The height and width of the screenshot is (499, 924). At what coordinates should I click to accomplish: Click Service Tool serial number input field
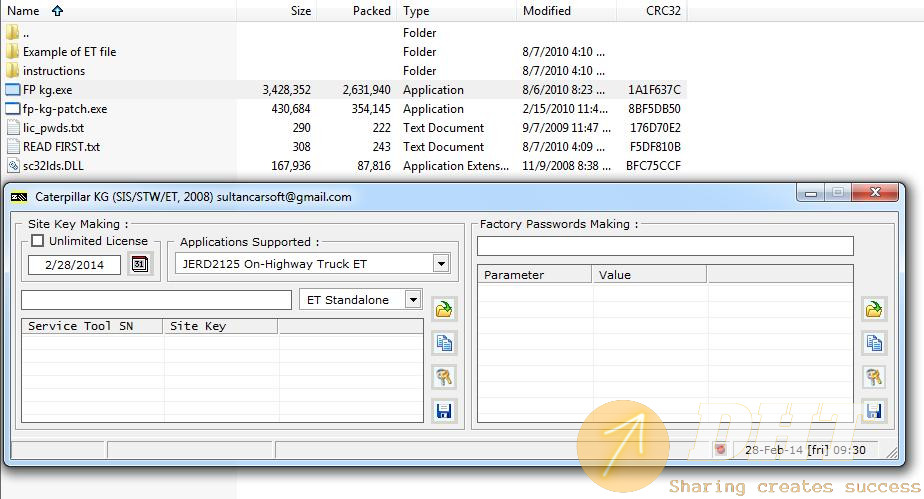point(156,300)
